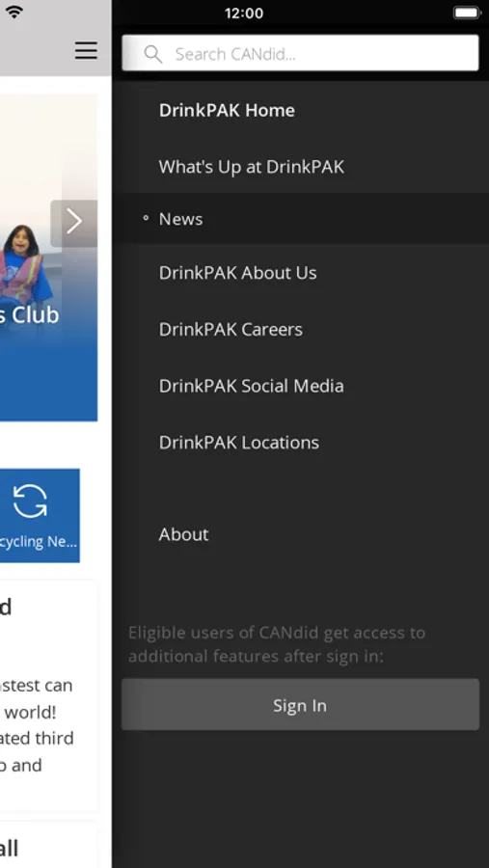Go to DrinkPAK About Us
The height and width of the screenshot is (868, 489).
237,273
